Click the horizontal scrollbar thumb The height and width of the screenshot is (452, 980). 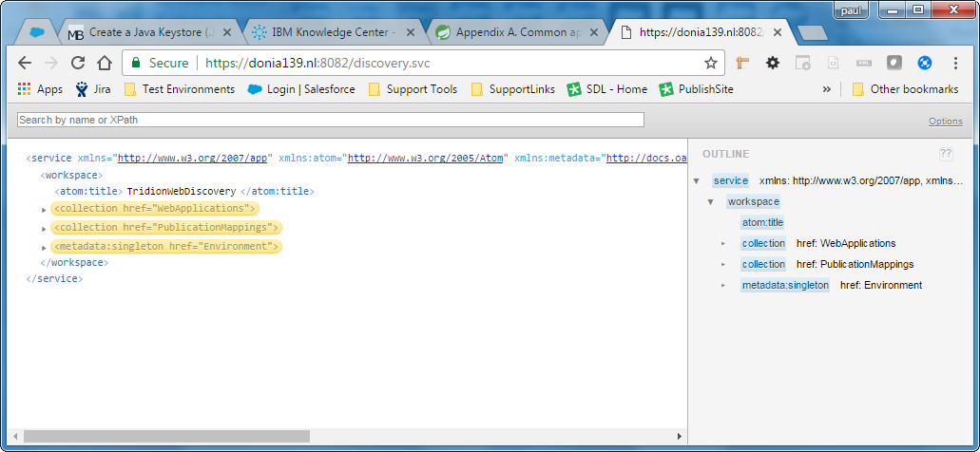[166, 436]
